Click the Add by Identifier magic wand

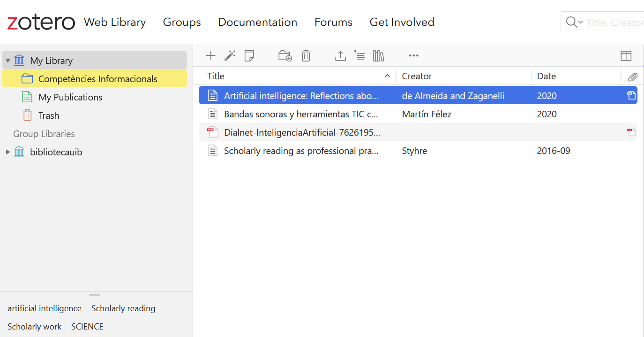tap(230, 56)
